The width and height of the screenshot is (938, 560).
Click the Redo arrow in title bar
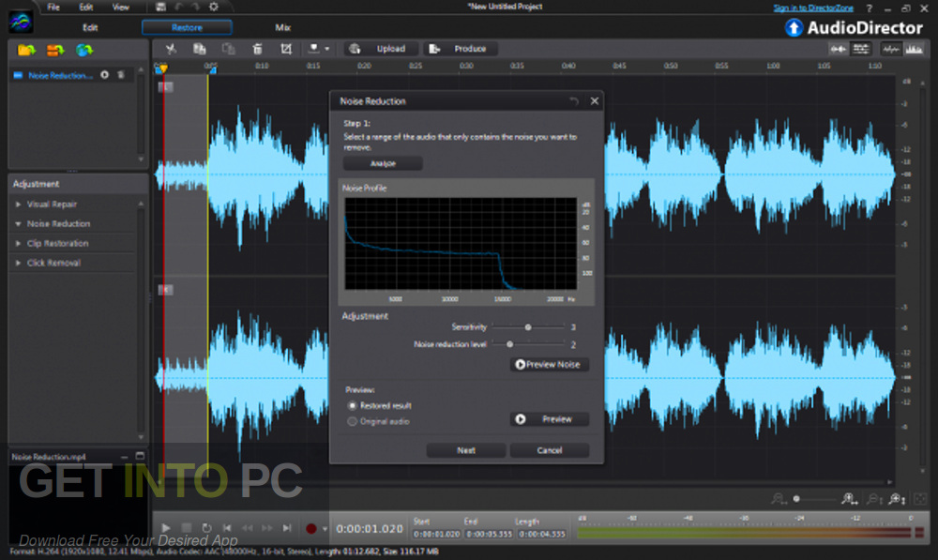point(195,8)
